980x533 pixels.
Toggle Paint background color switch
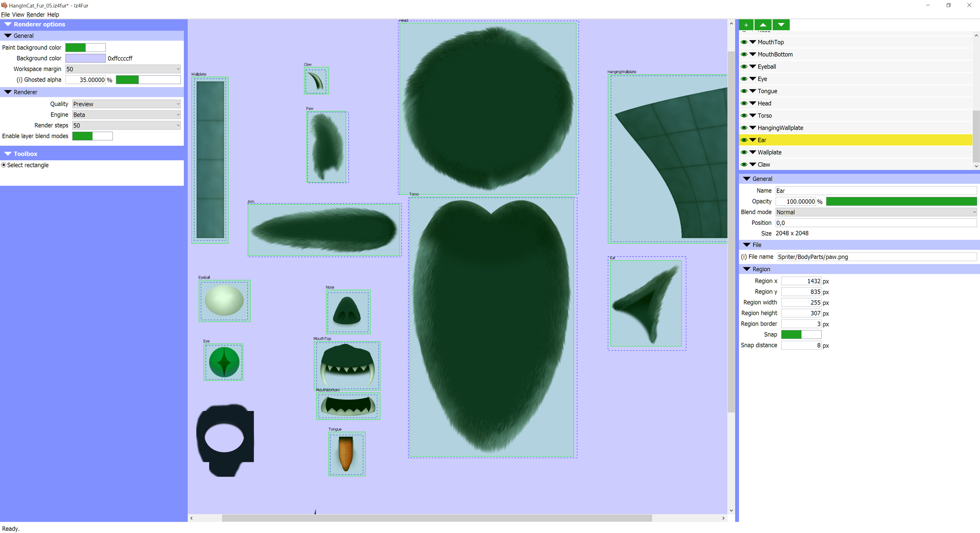coord(85,48)
